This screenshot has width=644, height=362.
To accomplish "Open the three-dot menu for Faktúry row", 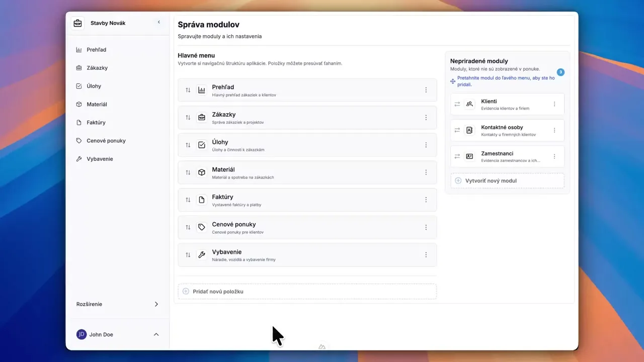I will pos(426,200).
